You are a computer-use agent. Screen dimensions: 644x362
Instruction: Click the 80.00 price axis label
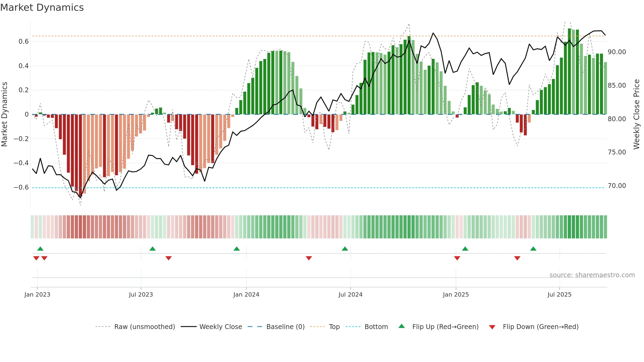617,119
